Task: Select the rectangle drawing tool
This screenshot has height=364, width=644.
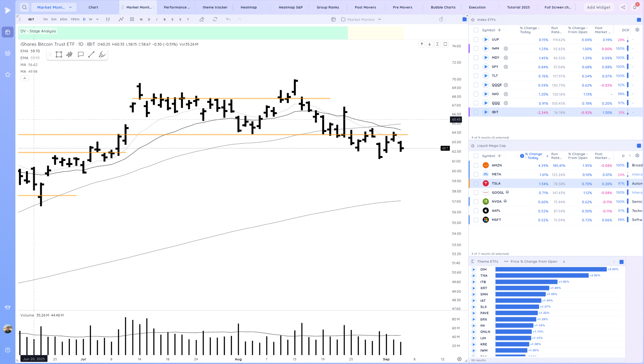Action: pyautogui.click(x=59, y=55)
